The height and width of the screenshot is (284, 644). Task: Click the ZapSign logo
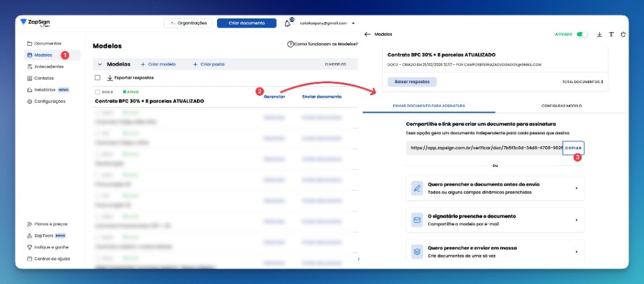[x=35, y=22]
